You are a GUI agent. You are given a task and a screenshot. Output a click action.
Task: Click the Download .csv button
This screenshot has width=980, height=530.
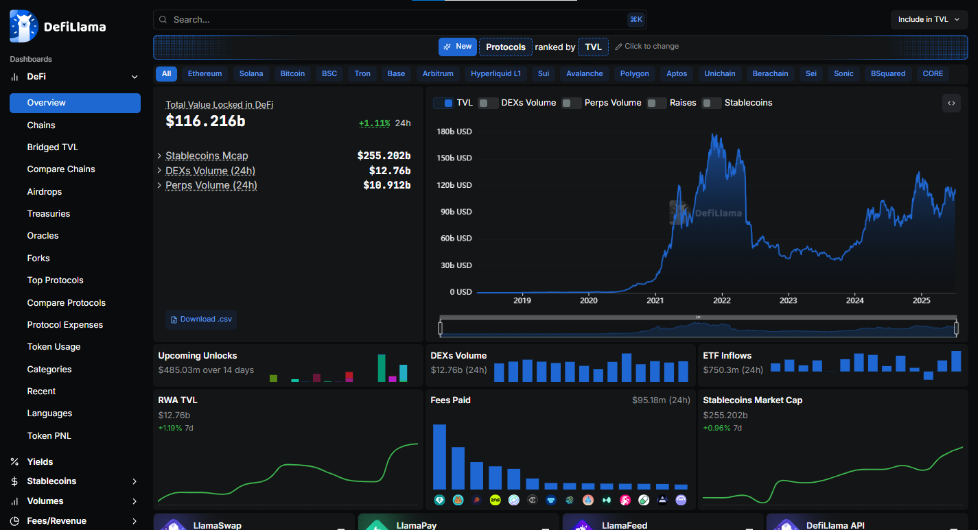click(x=202, y=320)
